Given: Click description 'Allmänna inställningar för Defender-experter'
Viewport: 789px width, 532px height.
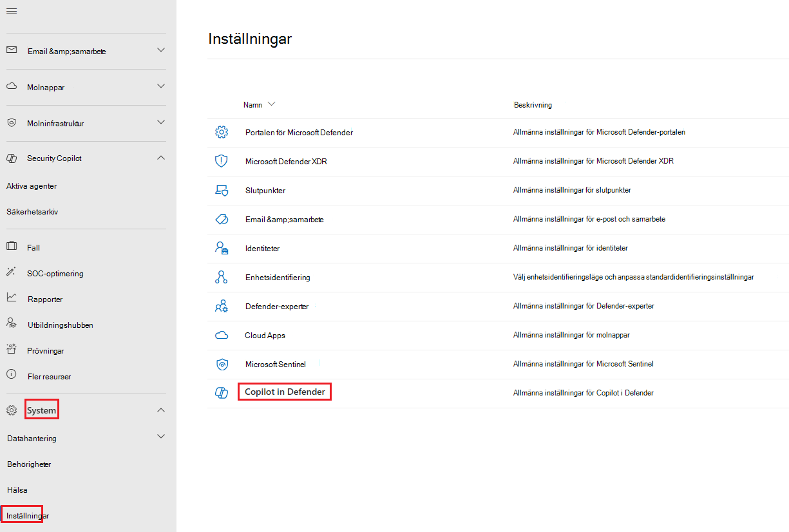Looking at the screenshot, I should coord(584,306).
